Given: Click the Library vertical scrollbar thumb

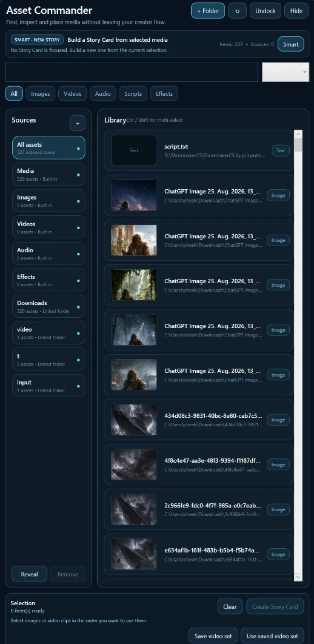Looking at the screenshot, I should [x=298, y=145].
